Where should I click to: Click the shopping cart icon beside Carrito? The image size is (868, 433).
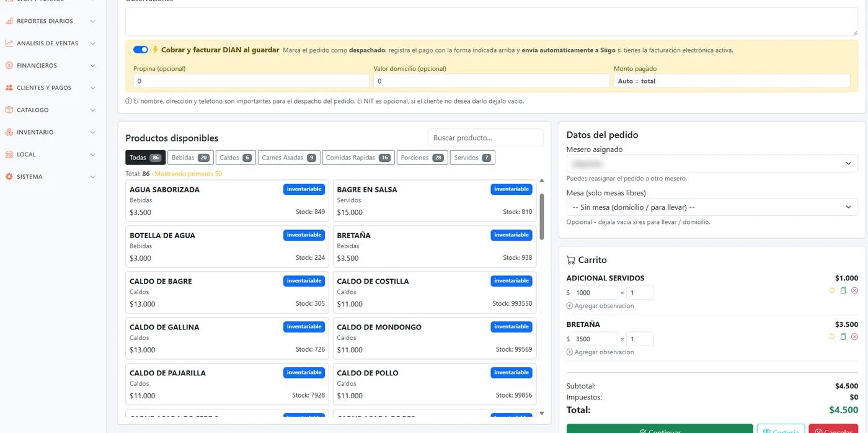point(571,260)
